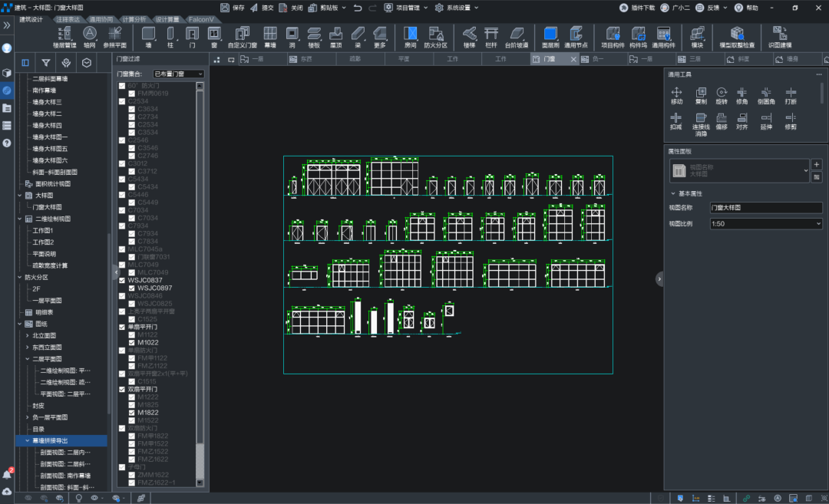Viewport: 829px width, 504px height.
Task: Select the 轴网 (grid) tool
Action: [x=90, y=37]
